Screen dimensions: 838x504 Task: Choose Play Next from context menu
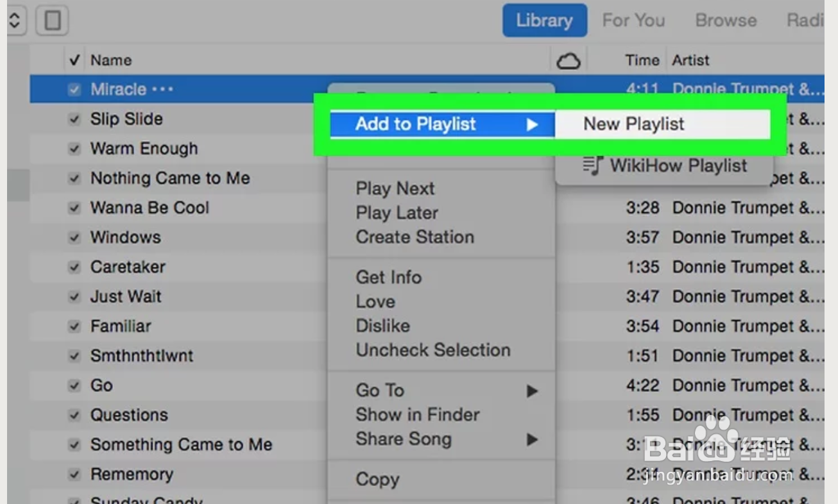pyautogui.click(x=395, y=189)
